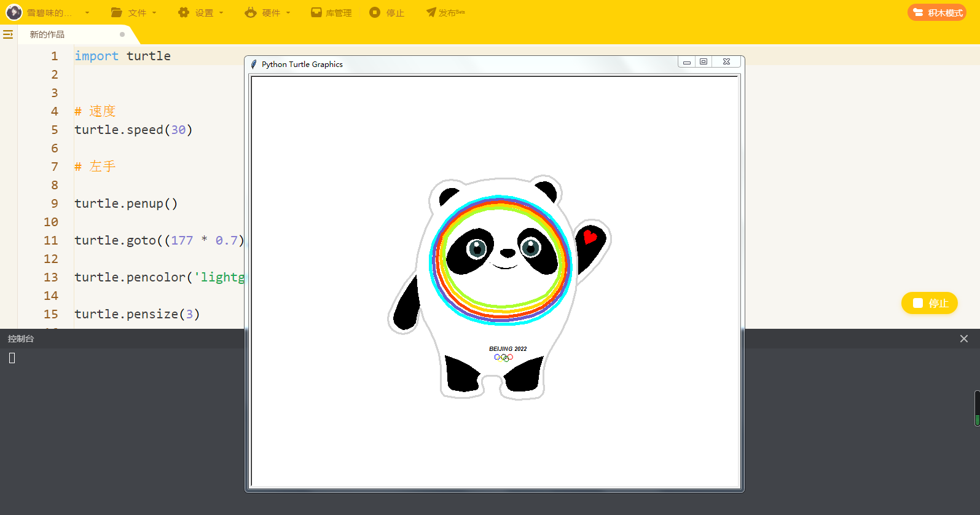This screenshot has height=515, width=980.
Task: Click the turtle.penup() code line
Action: [126, 203]
